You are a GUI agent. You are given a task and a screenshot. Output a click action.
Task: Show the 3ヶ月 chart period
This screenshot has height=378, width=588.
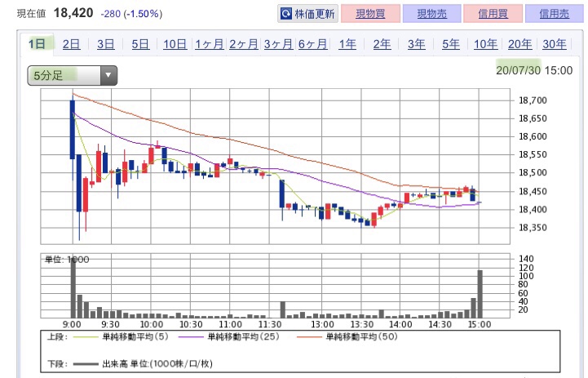click(278, 44)
